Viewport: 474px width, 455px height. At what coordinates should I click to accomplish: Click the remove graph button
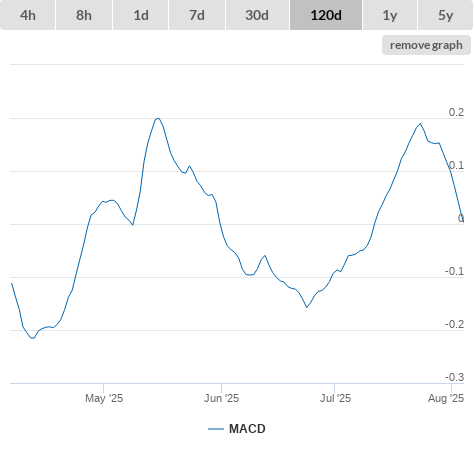click(x=426, y=45)
